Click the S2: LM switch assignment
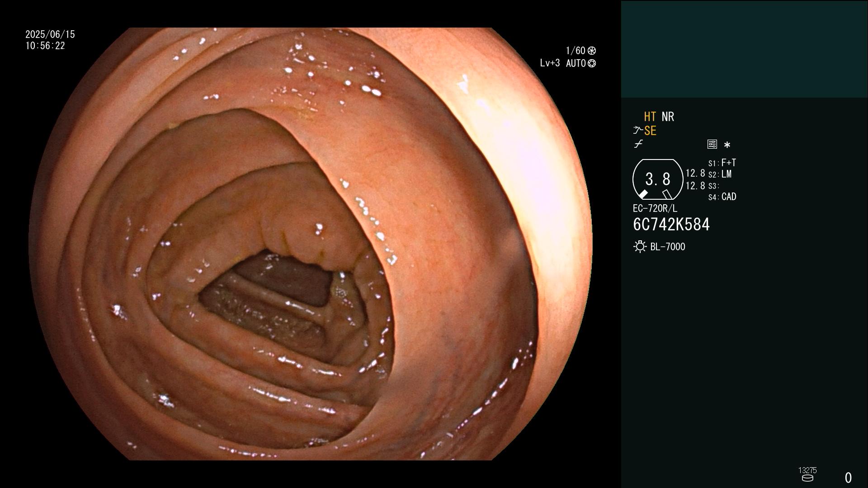The width and height of the screenshot is (868, 488). pos(720,174)
